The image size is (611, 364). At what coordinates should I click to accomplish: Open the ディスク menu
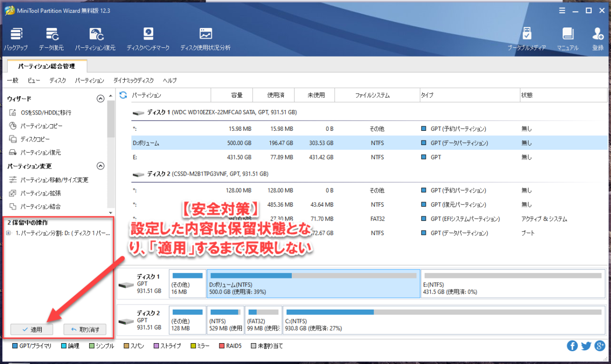(58, 80)
